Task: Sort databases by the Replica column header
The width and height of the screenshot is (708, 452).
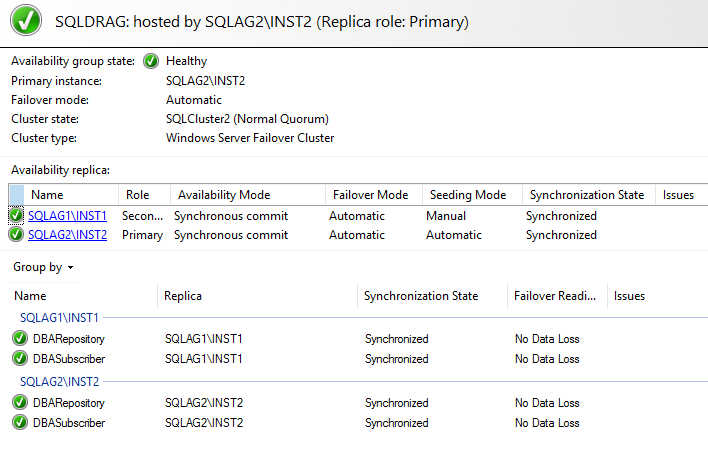Action: [184, 296]
